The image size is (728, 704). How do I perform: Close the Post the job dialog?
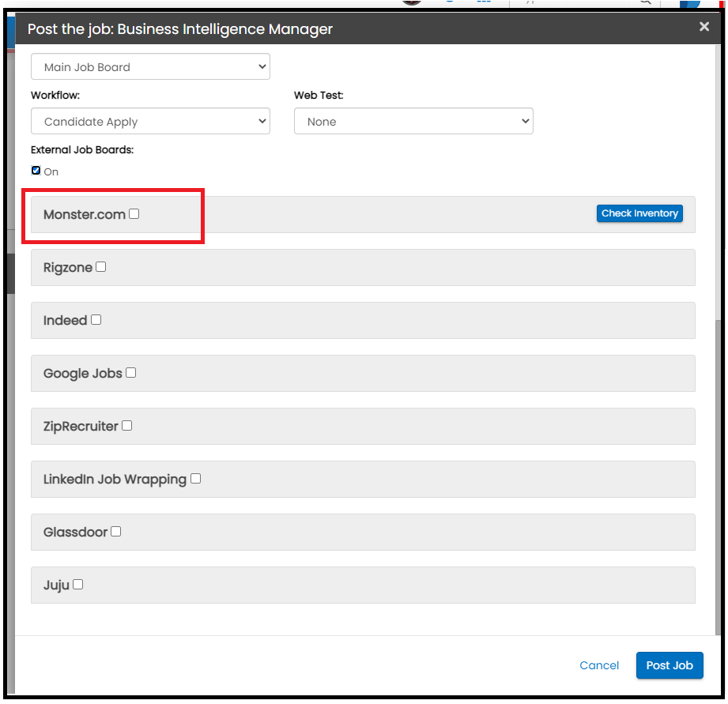[x=703, y=27]
